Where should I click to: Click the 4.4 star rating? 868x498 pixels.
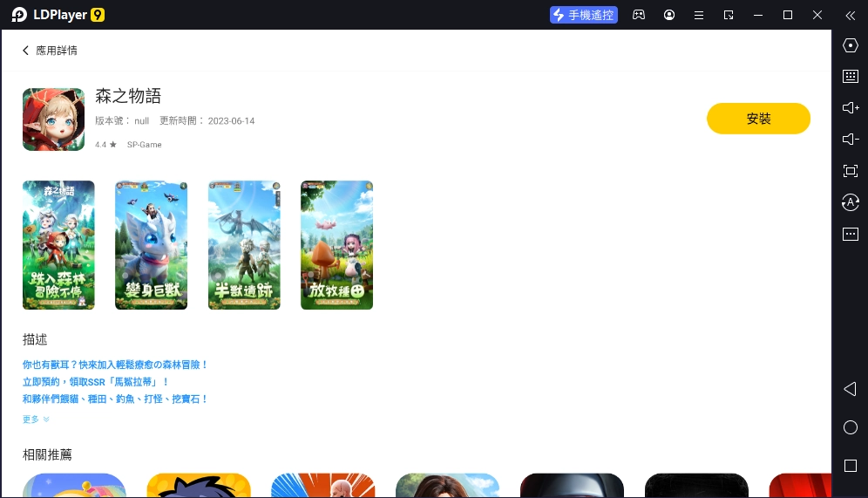pyautogui.click(x=105, y=145)
